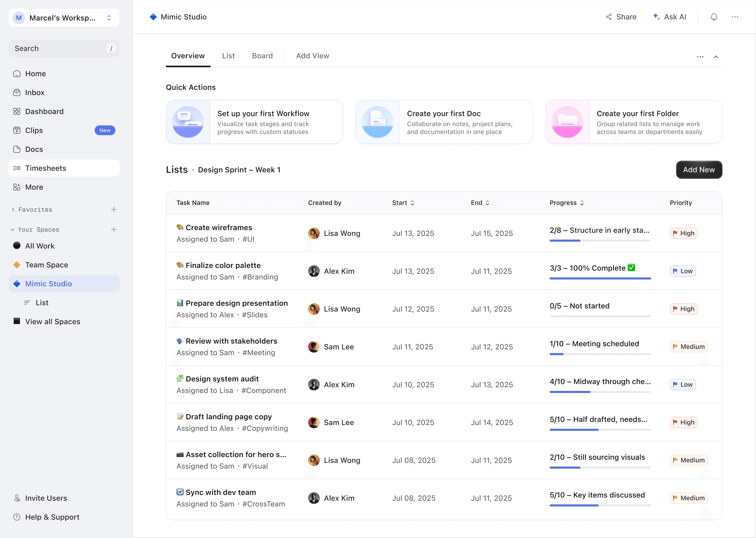This screenshot has width=756, height=538.
Task: Switch to the List tab
Action: point(228,56)
